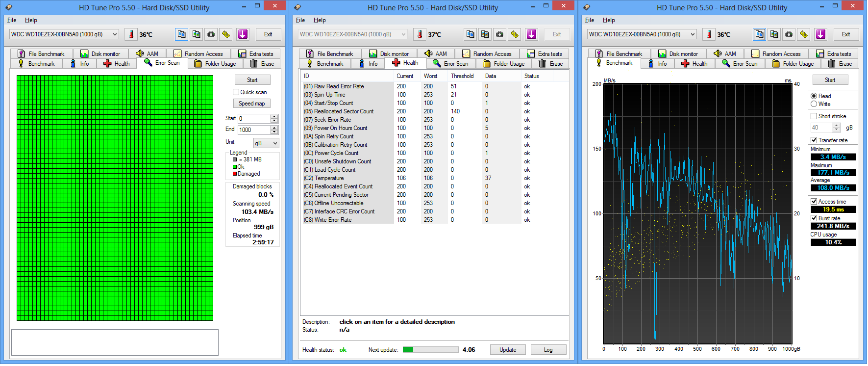Open Random Access tab in left window
The image size is (868, 366).
(198, 54)
